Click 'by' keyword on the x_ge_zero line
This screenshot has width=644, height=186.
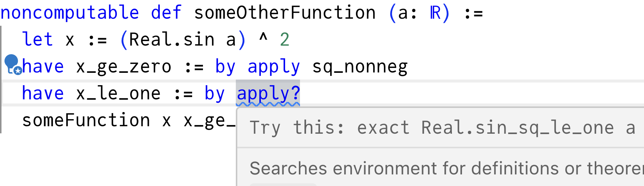pyautogui.click(x=225, y=67)
